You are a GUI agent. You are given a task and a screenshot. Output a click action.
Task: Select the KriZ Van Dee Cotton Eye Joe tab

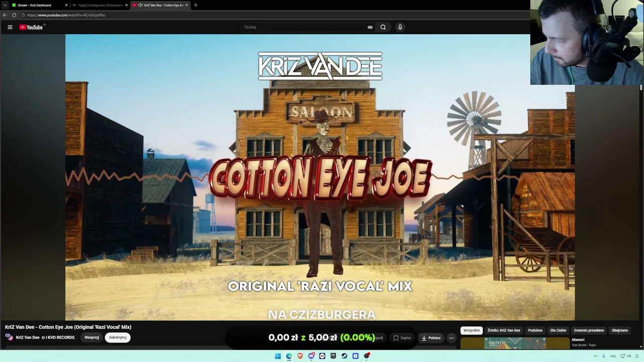pos(160,5)
